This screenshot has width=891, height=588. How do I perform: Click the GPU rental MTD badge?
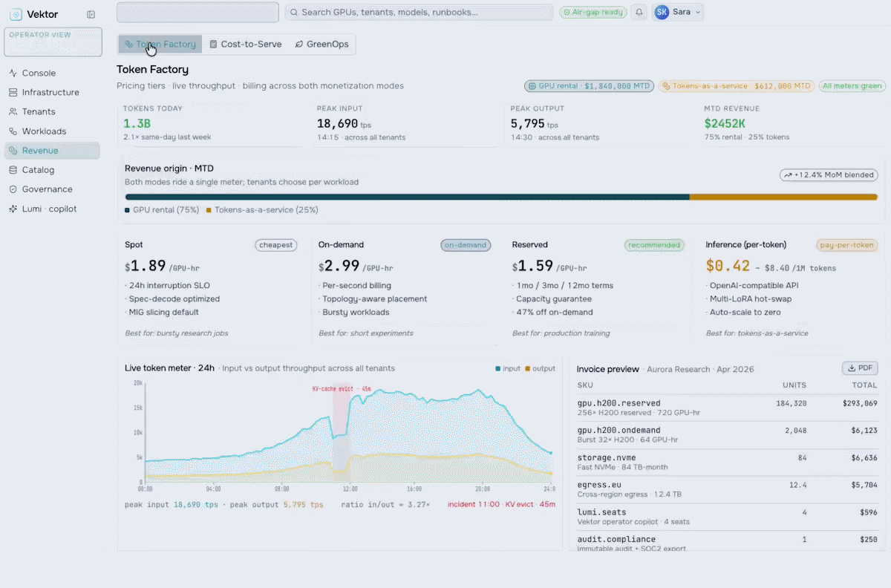tap(589, 86)
